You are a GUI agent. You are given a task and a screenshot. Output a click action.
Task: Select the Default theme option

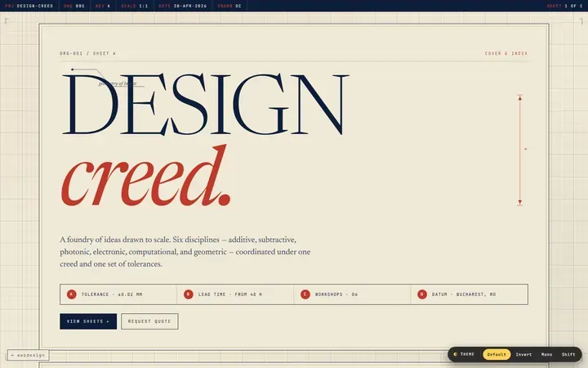point(497,354)
